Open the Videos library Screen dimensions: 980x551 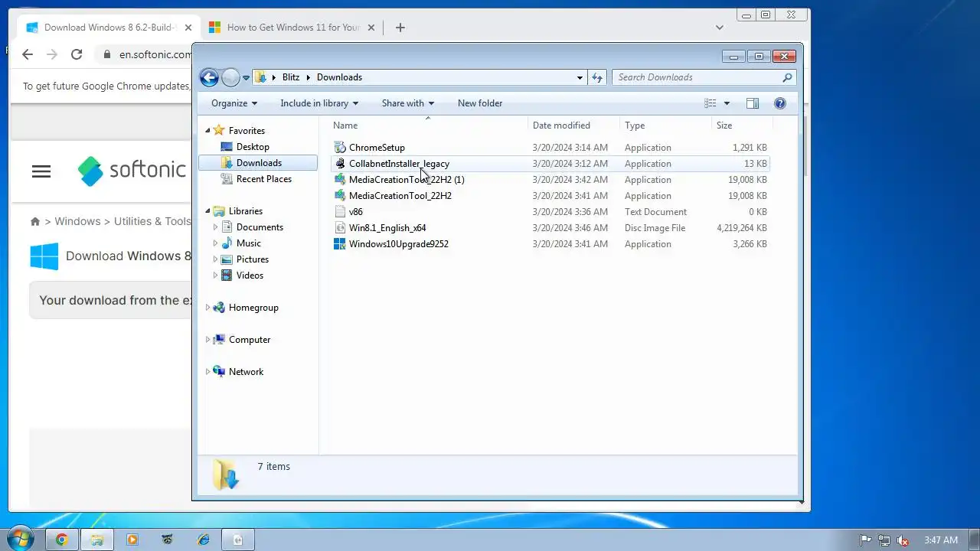pos(250,275)
